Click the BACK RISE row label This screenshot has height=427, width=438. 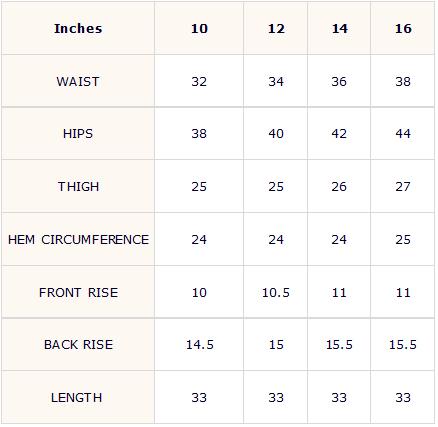click(x=78, y=345)
